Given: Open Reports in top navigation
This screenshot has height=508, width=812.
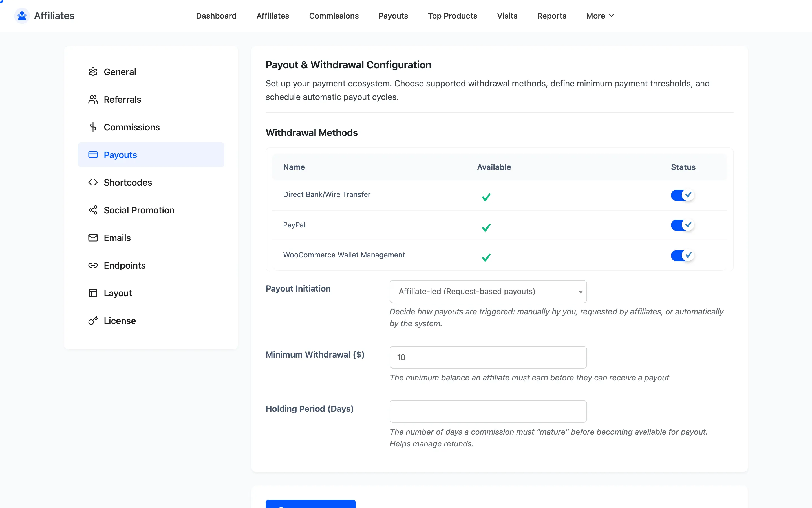Looking at the screenshot, I should pyautogui.click(x=551, y=16).
